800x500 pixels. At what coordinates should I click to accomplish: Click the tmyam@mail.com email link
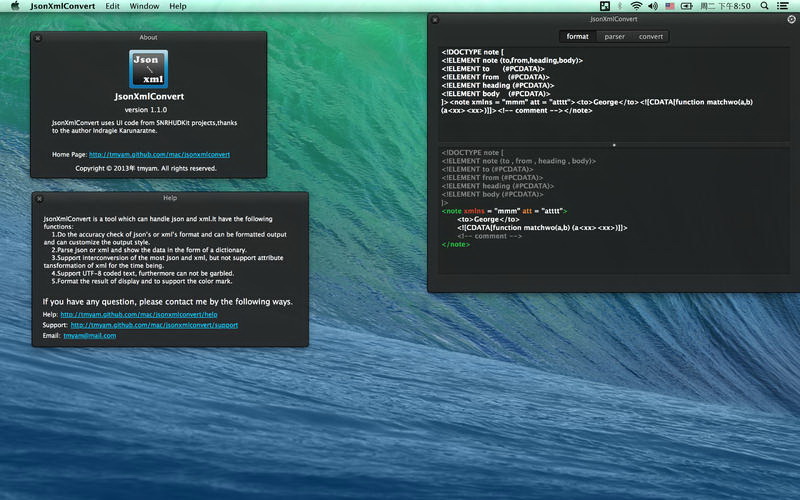tap(89, 336)
